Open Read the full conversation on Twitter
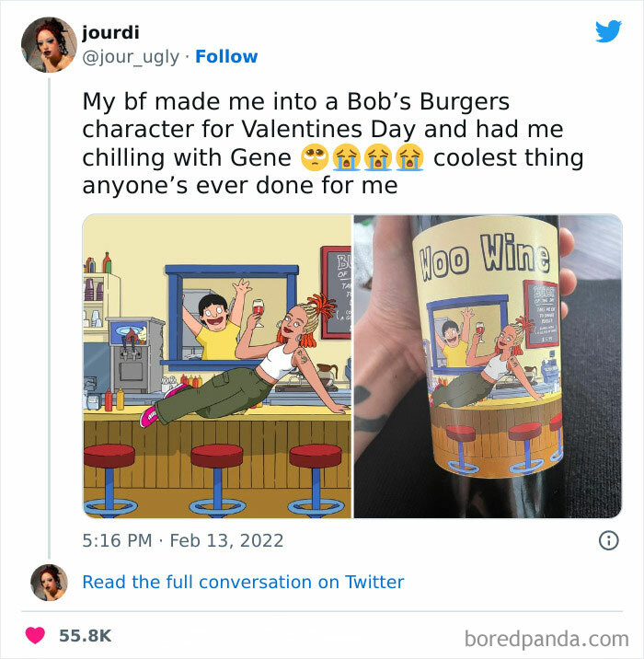Image resolution: width=644 pixels, height=659 pixels. (x=243, y=582)
